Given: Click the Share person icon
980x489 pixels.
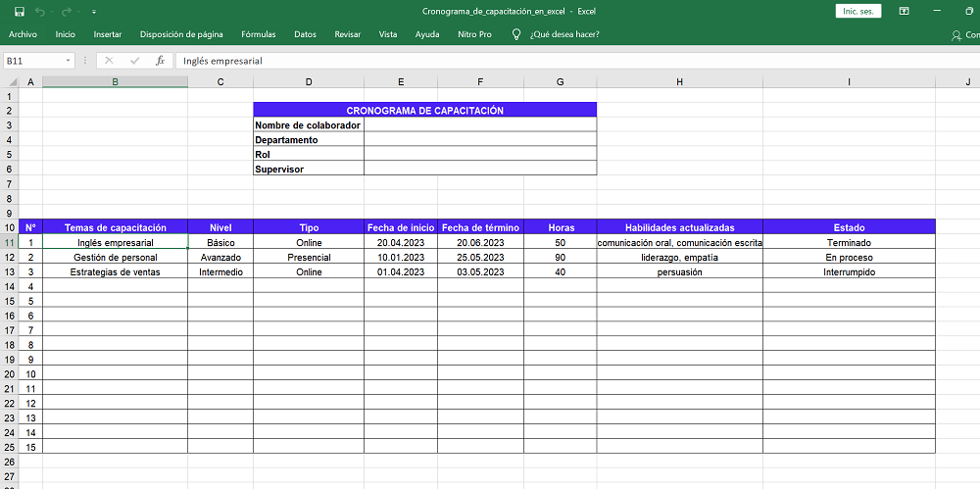Looking at the screenshot, I should pos(956,34).
